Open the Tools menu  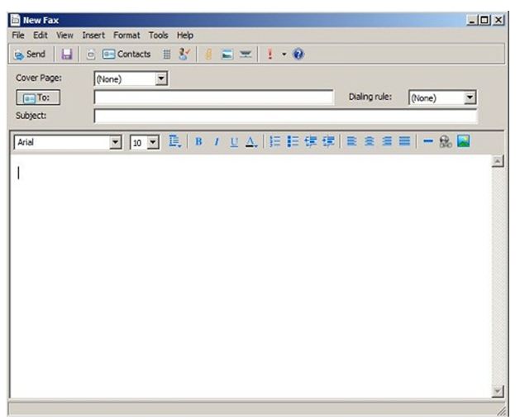click(158, 36)
